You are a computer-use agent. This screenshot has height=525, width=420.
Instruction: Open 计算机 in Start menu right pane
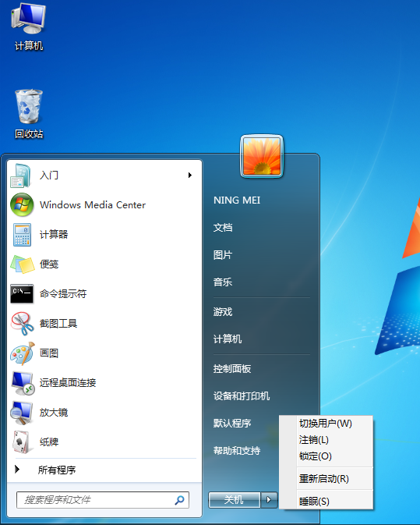point(228,339)
